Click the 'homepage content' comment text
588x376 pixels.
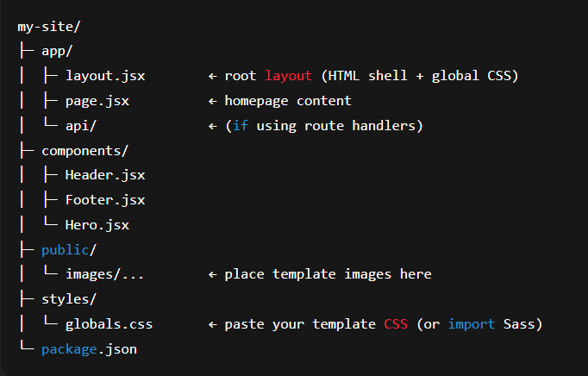tap(288, 101)
